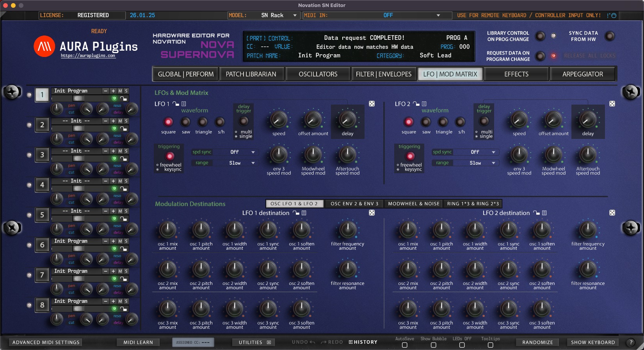Click the plus button on part 2

click(x=113, y=121)
